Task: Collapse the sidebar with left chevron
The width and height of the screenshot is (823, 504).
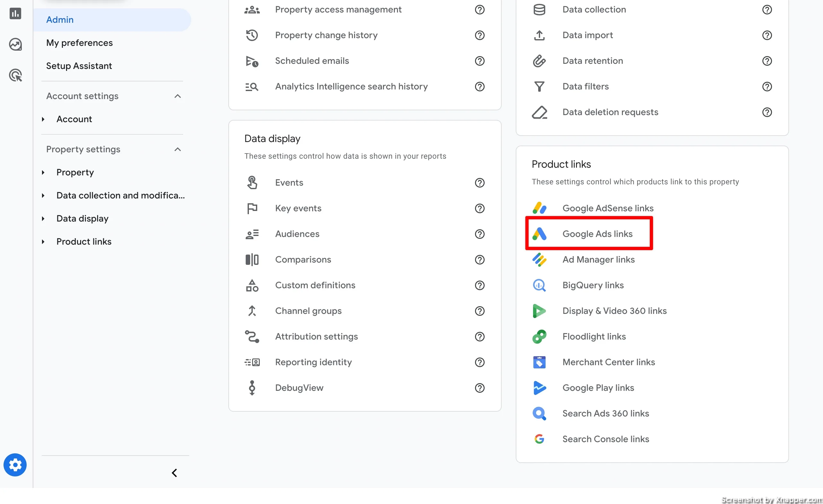Action: [174, 473]
